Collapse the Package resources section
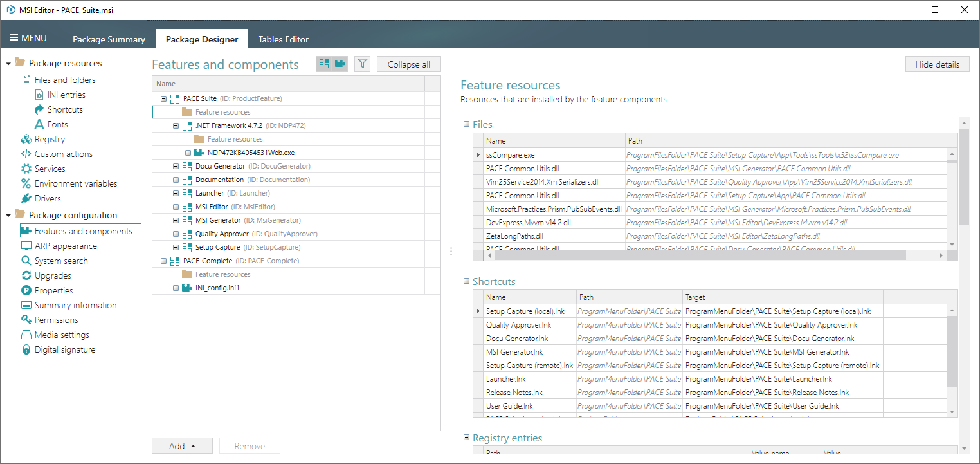This screenshot has width=980, height=464. tap(8, 64)
